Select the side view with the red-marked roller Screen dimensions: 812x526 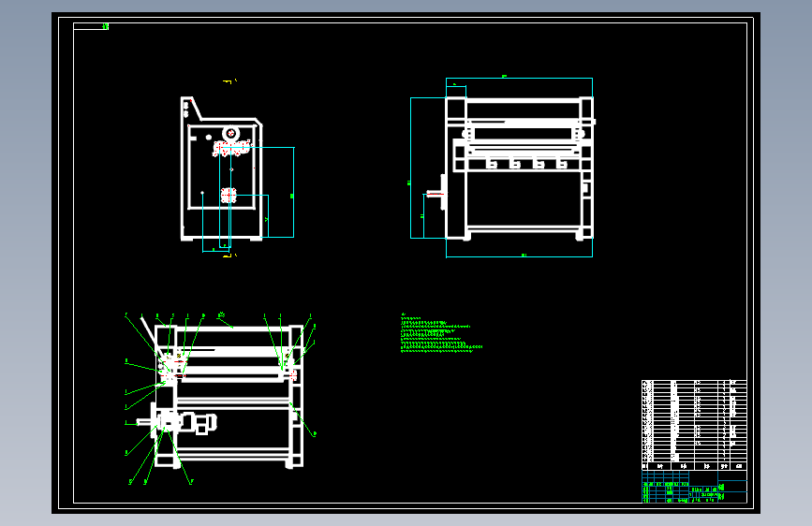222,168
